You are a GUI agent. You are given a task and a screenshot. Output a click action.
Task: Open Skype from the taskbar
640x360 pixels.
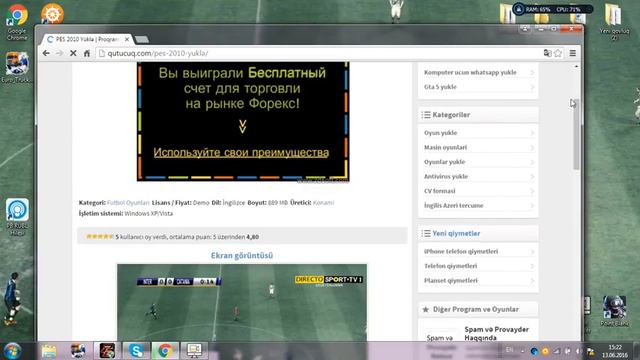pos(136,351)
